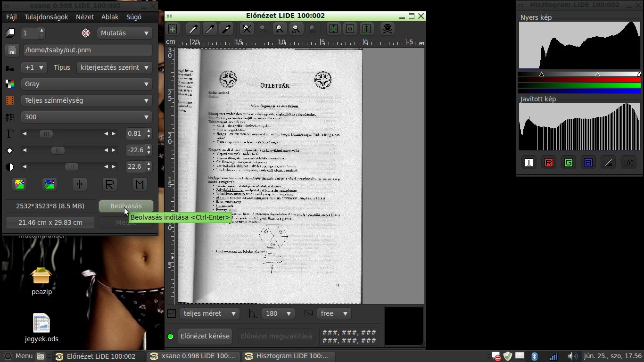This screenshot has width=644, height=362.
Task: Click the zoom in magnifier icon
Action: [x=280, y=29]
